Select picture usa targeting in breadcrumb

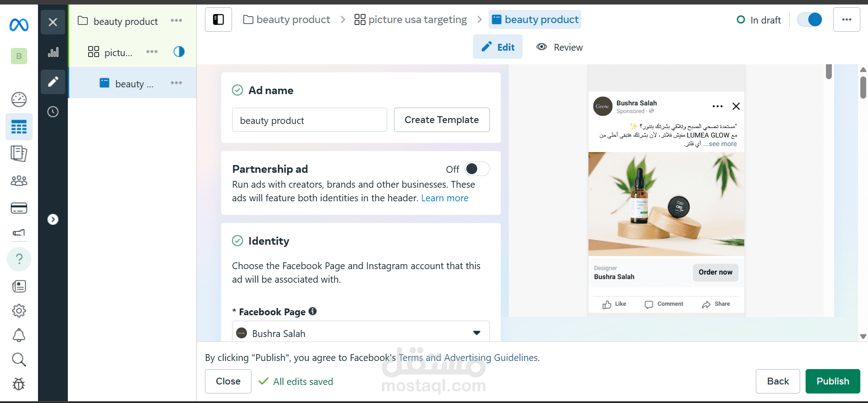coord(411,19)
